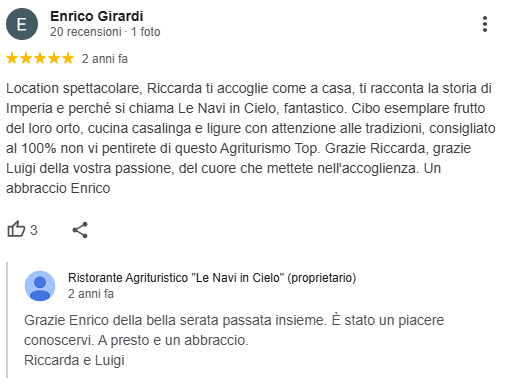View the "20 recensioni" reviewer stats
This screenshot has height=387, width=507.
(86, 32)
